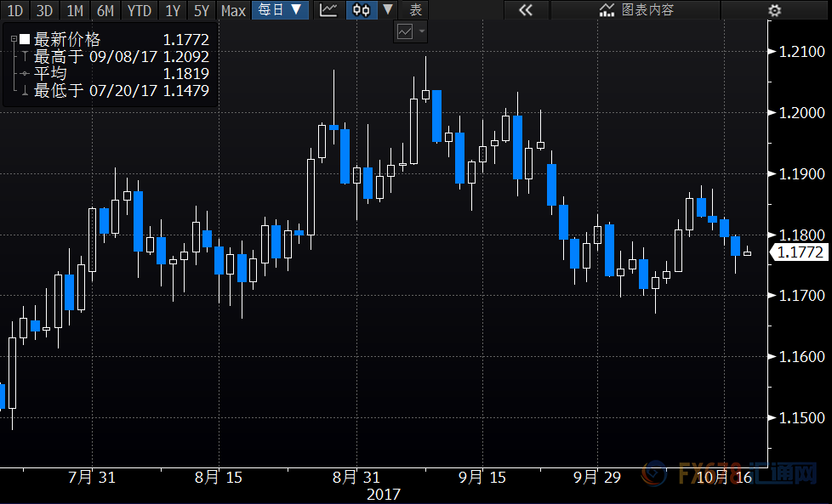Click the 8月 31 date label
The image size is (832, 504).
click(x=356, y=478)
